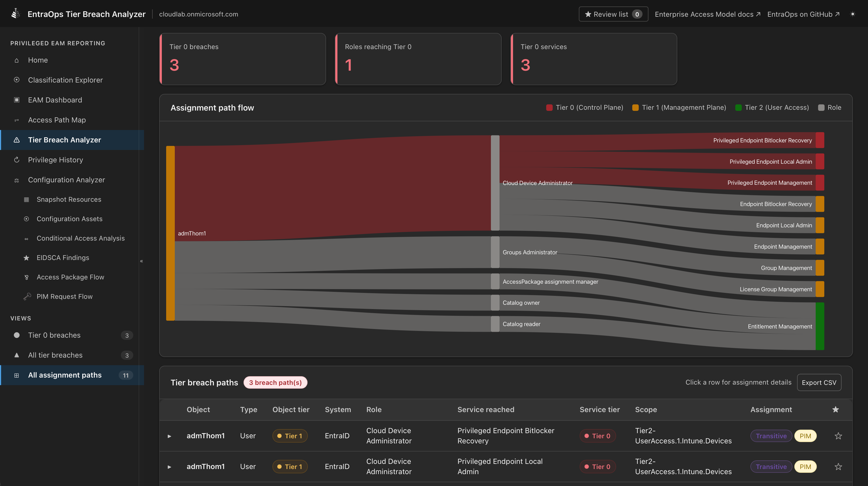Expand the Privileged Endpoint Bitlocker Recovery row

pyautogui.click(x=169, y=436)
